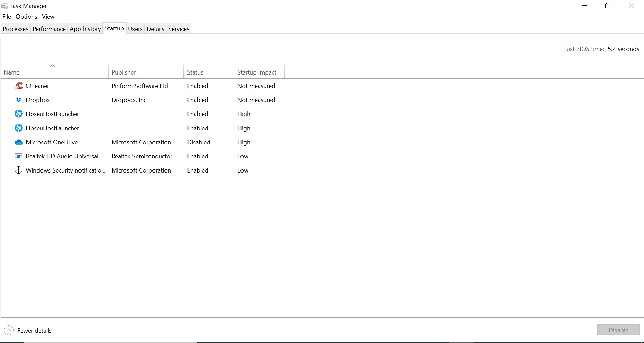
Task: Click the Task Manager title bar icon
Action: tap(5, 6)
